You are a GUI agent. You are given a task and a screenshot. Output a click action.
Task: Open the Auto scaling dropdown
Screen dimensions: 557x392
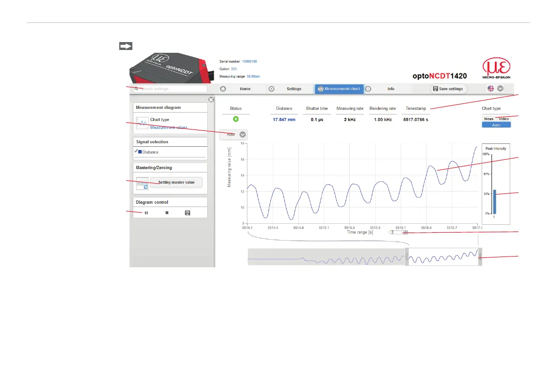click(233, 135)
